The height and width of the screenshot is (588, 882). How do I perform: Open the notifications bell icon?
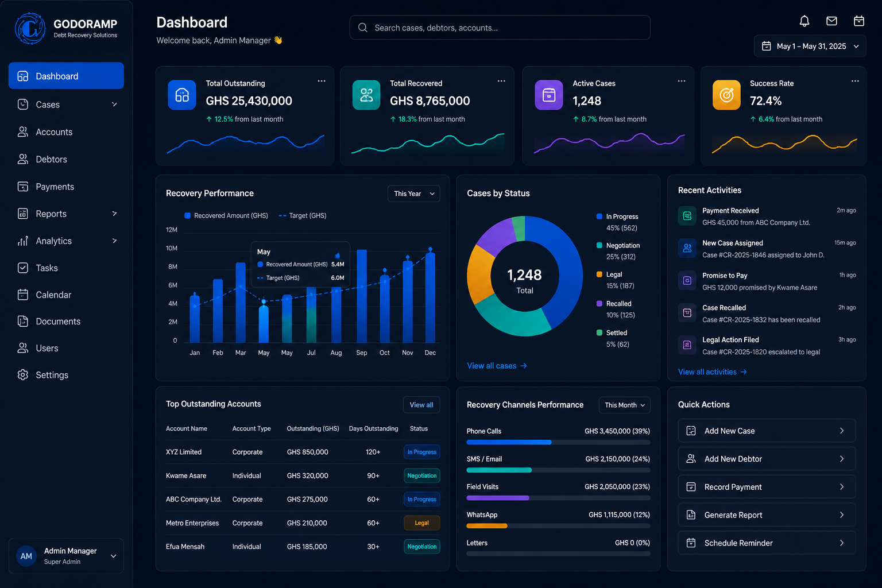click(x=804, y=21)
